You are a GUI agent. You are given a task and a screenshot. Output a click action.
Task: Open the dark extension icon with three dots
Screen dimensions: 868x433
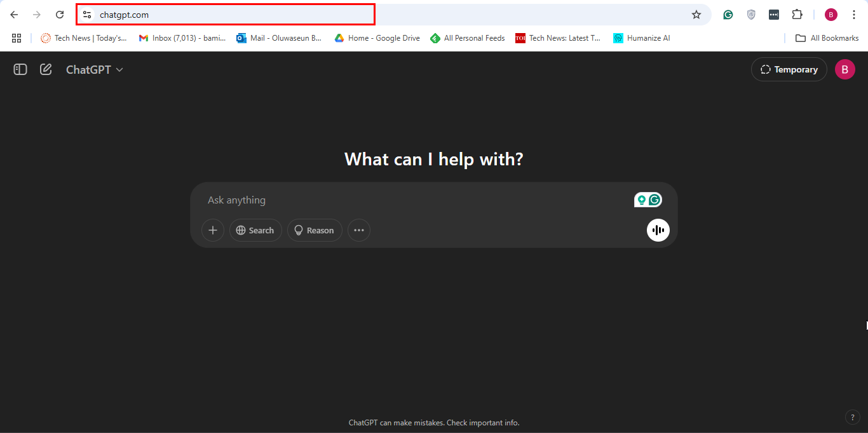[x=774, y=15]
